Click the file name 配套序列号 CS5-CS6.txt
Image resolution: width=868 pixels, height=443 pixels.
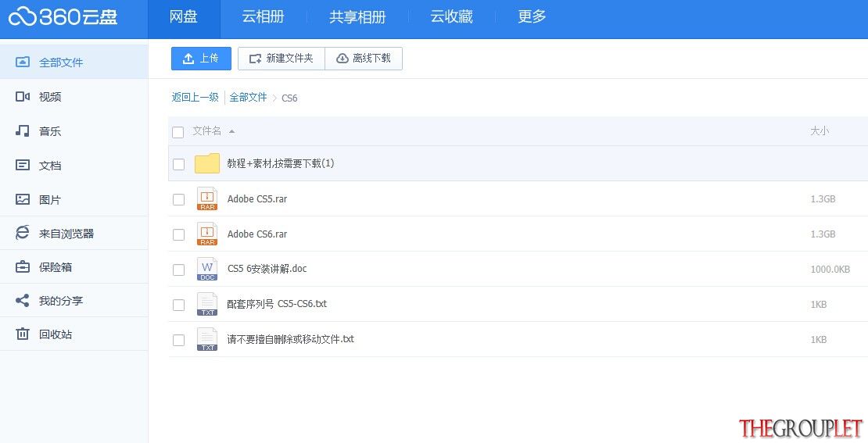pyautogui.click(x=277, y=304)
